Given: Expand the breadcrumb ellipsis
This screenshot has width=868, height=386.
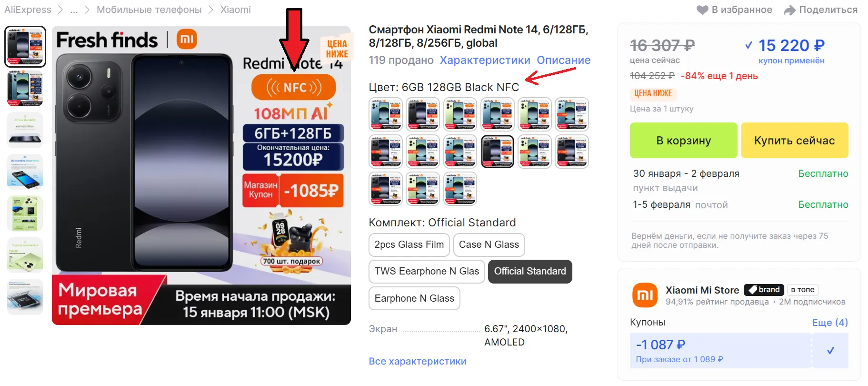Looking at the screenshot, I should click(74, 10).
